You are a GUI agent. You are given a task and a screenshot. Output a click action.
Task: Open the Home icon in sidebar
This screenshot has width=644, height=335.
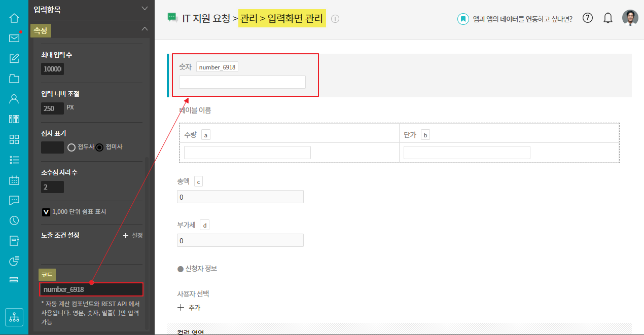click(x=14, y=18)
